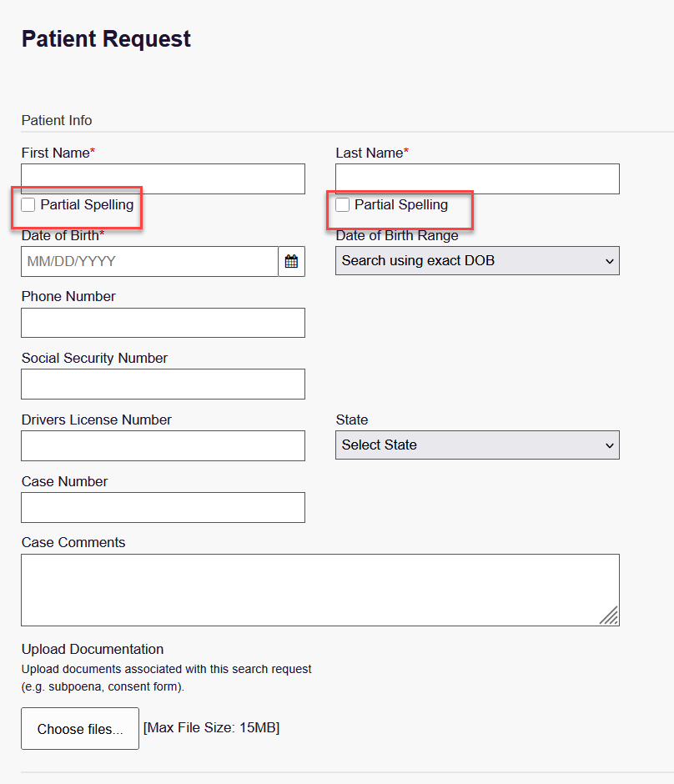Expand the Select State dropdown
This screenshot has height=784, width=674.
coord(477,445)
